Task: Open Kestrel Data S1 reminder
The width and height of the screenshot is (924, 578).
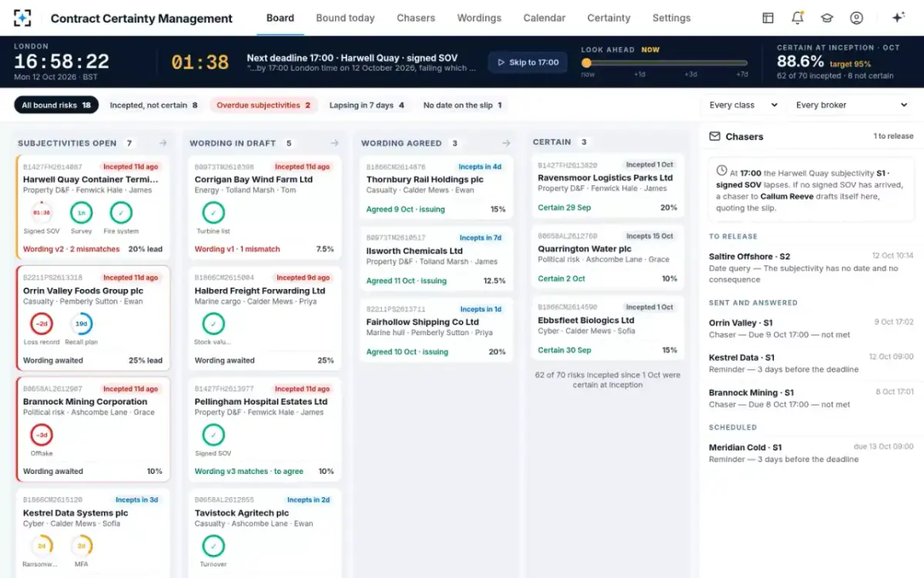Action: pyautogui.click(x=811, y=363)
